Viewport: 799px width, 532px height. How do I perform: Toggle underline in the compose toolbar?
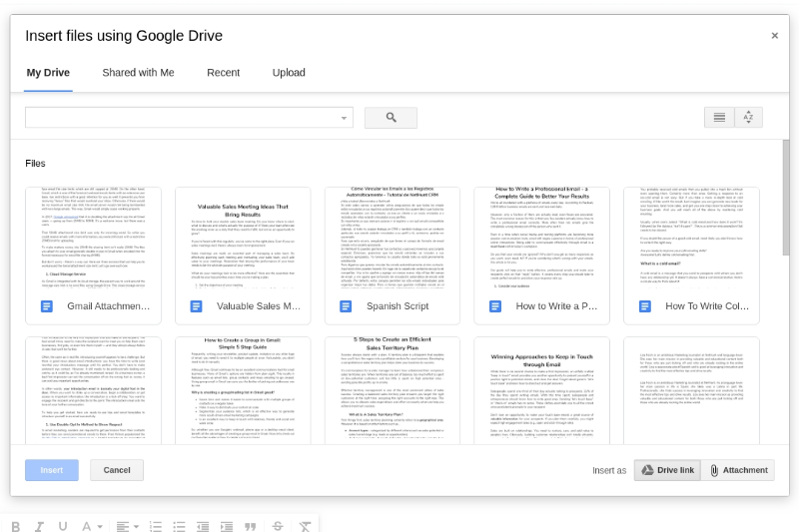63,526
